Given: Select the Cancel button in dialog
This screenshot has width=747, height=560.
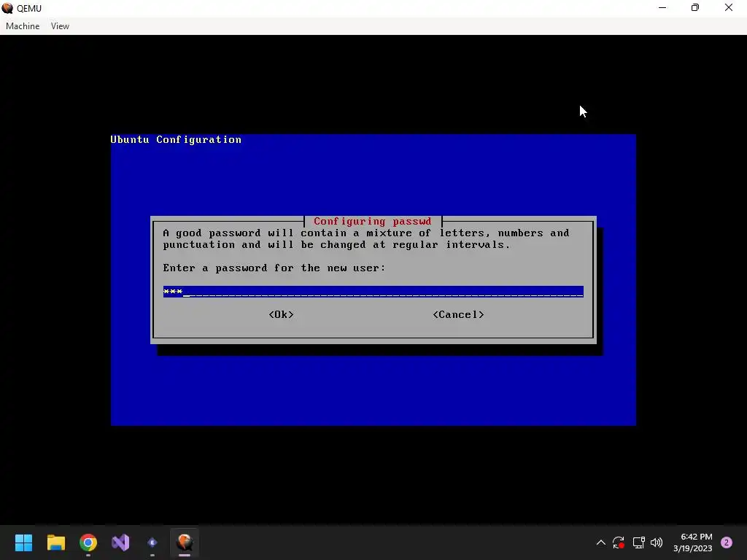Looking at the screenshot, I should pyautogui.click(x=458, y=315).
